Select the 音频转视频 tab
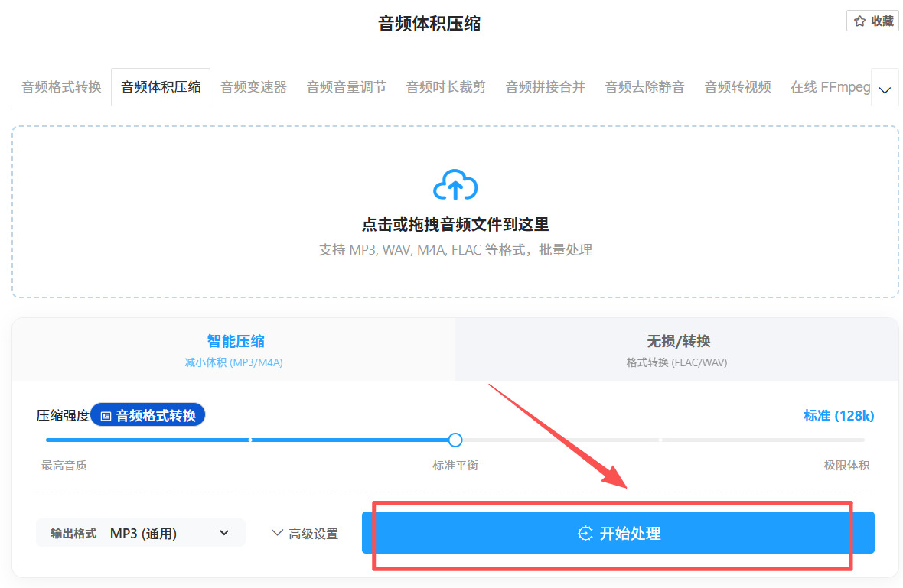The width and height of the screenshot is (903, 588). [738, 87]
